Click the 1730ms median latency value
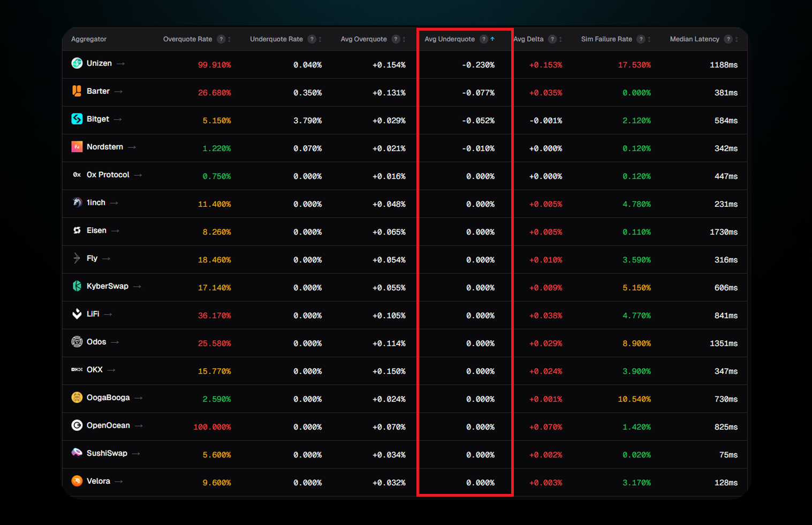Screen dimensions: 812x525 pyautogui.click(x=724, y=232)
